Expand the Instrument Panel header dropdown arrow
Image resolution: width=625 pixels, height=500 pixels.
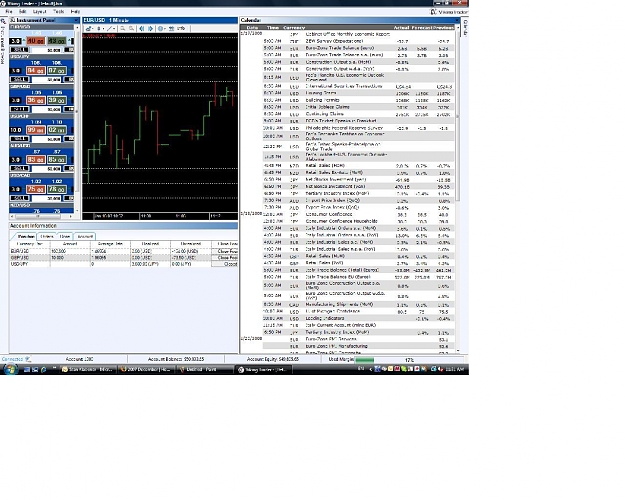tap(76, 20)
